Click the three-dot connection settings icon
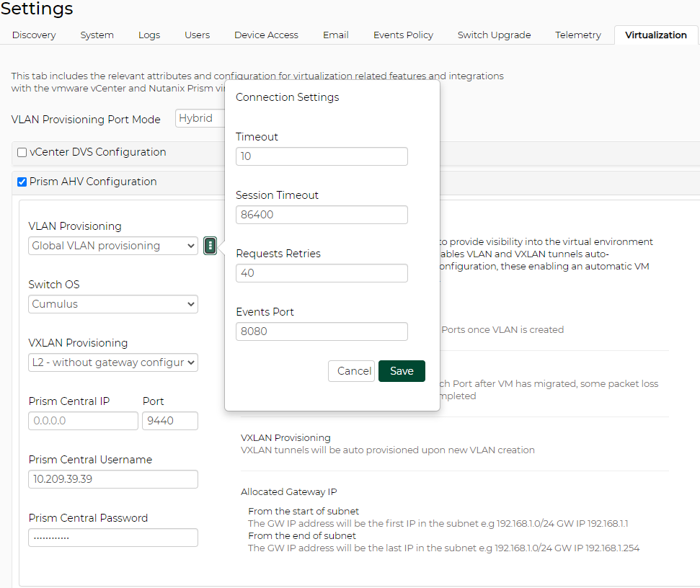This screenshot has width=700, height=588. [210, 246]
